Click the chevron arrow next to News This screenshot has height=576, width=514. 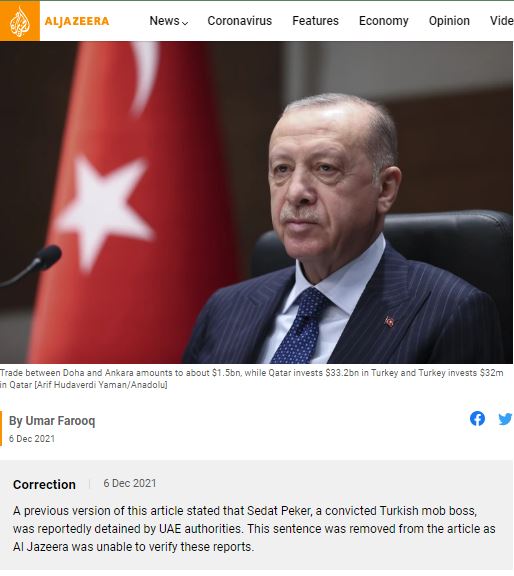click(185, 23)
